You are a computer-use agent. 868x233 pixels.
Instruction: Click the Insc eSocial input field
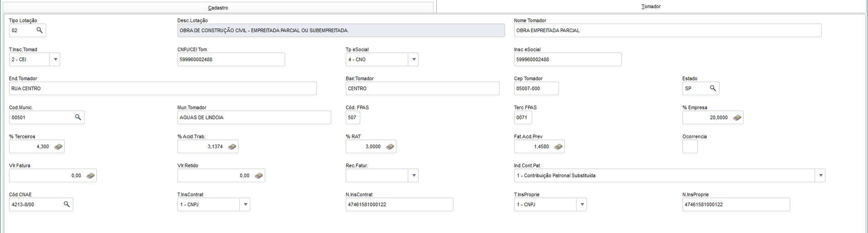pyautogui.click(x=568, y=59)
